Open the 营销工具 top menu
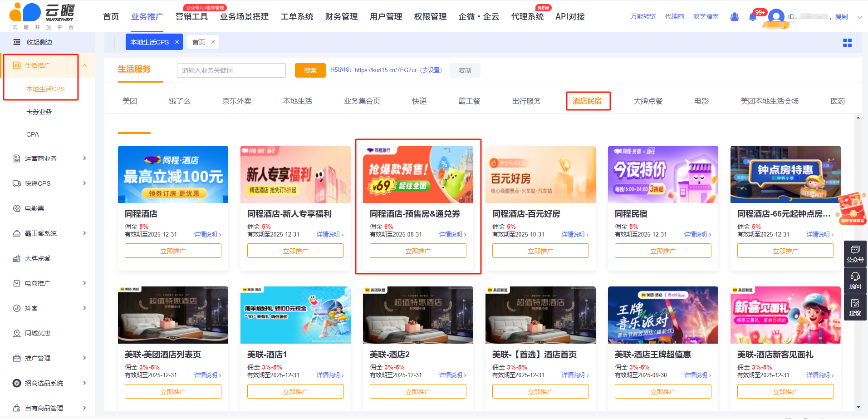The height and width of the screenshot is (419, 868). [192, 17]
